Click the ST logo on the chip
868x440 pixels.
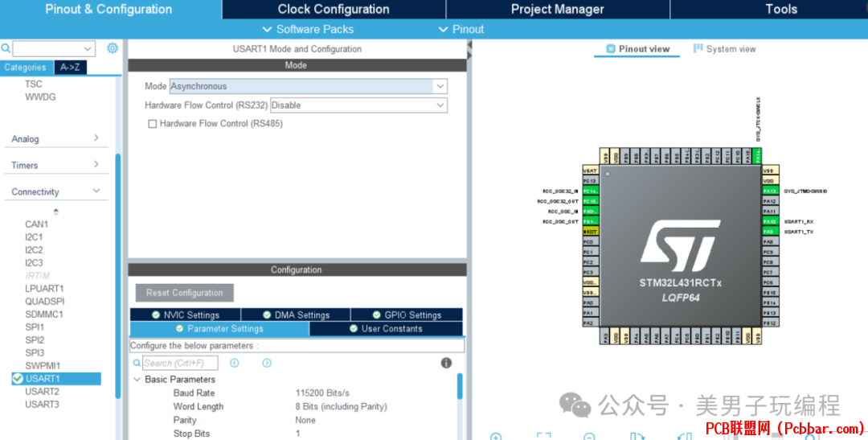pyautogui.click(x=681, y=245)
